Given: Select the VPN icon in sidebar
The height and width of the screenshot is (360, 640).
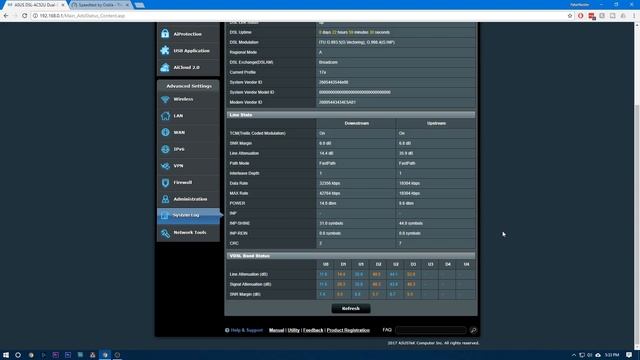Looking at the screenshot, I should click(165, 166).
